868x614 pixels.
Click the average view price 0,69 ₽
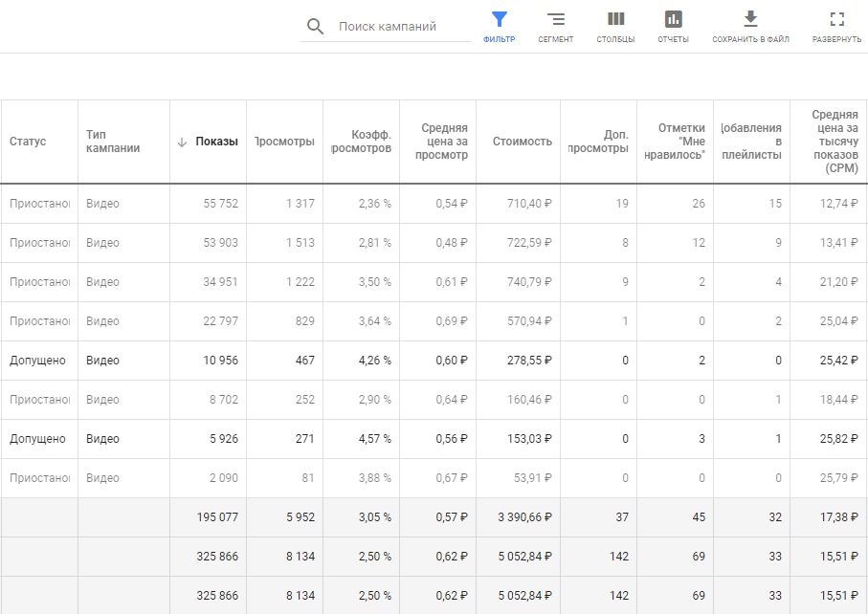pos(451,321)
